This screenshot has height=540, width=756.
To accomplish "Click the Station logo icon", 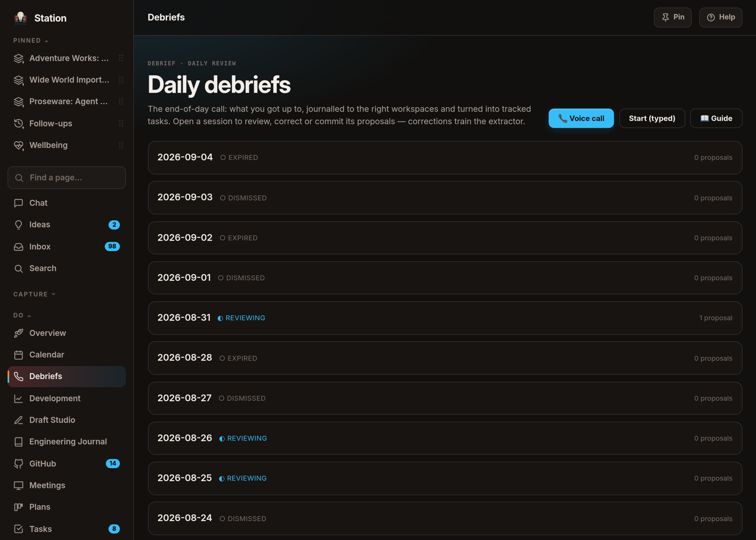I will (x=20, y=18).
